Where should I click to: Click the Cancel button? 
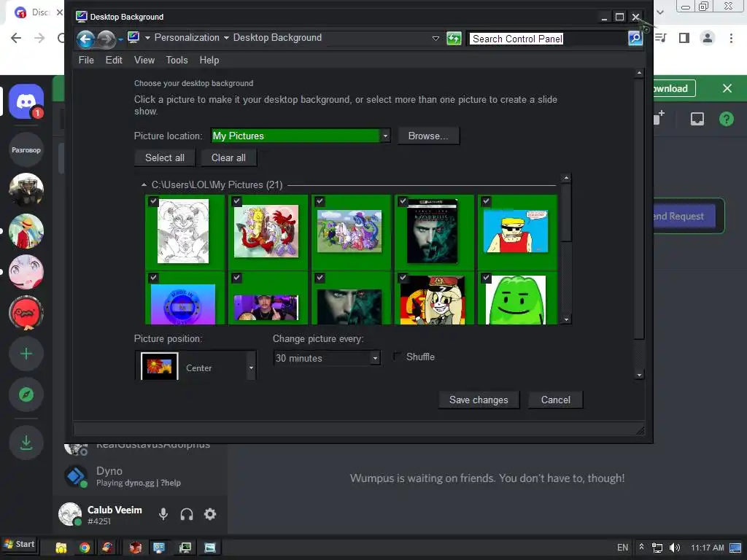click(555, 400)
